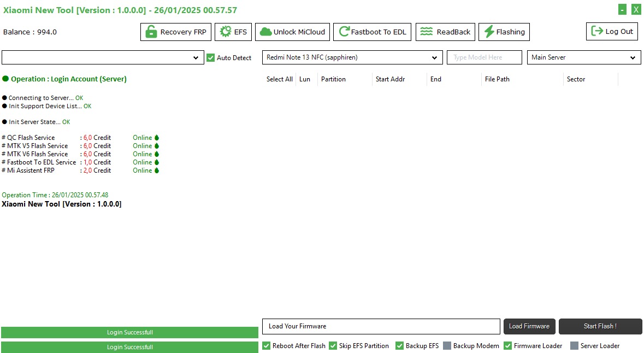Click the Load Your Firmware path field
Image resolution: width=644 pixels, height=353 pixels.
click(381, 326)
